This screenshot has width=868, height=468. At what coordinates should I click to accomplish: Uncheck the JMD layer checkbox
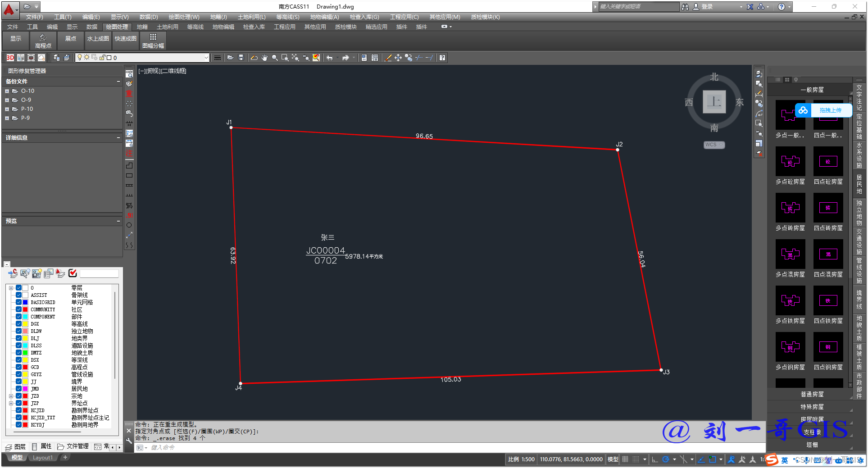coord(19,389)
